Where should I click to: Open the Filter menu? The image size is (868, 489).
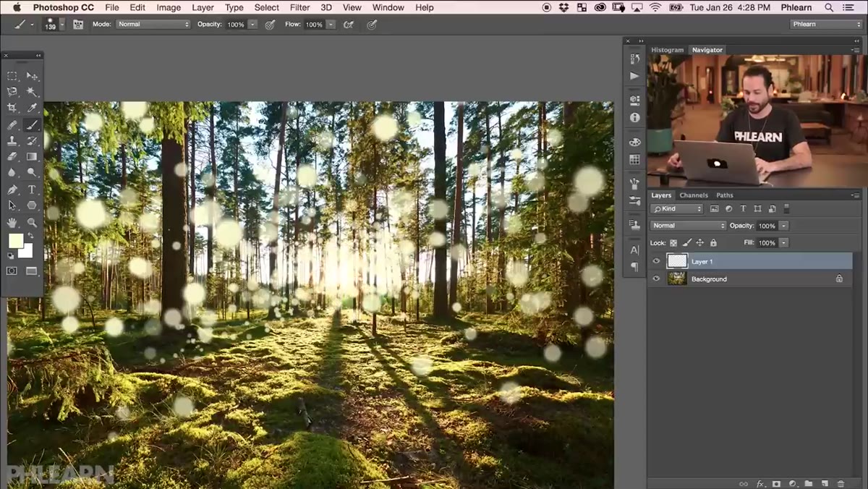(x=299, y=7)
